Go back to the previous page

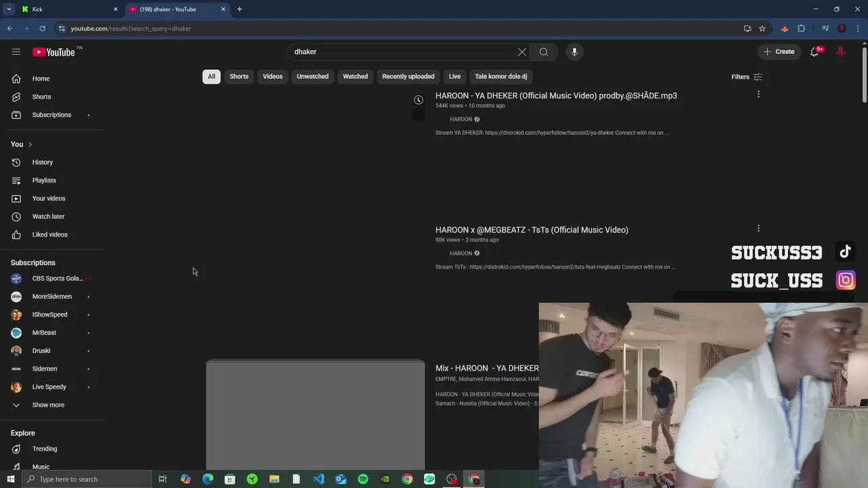click(9, 28)
